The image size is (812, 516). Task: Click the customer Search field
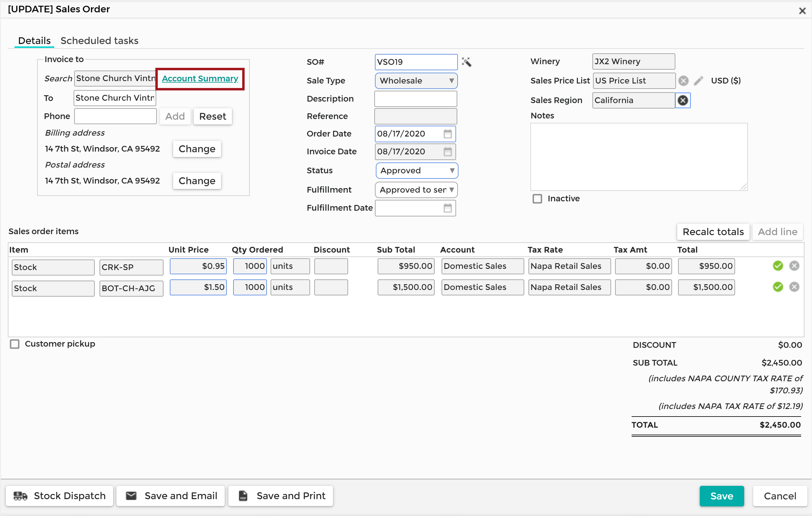pos(115,79)
